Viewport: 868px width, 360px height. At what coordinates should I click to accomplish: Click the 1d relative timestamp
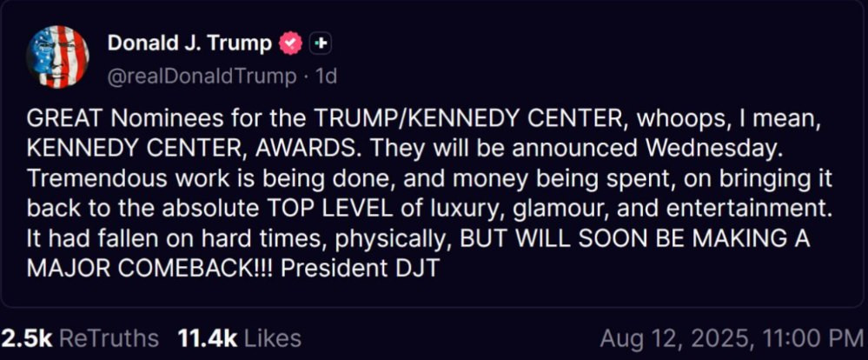[x=326, y=77]
